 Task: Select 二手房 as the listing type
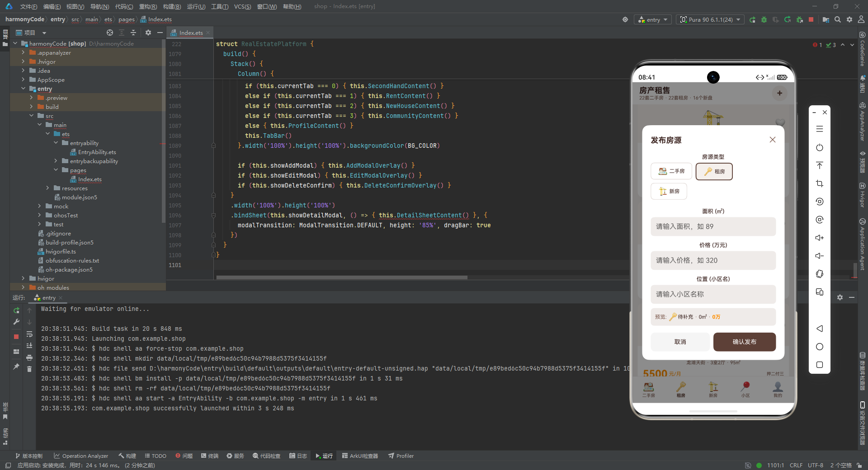pyautogui.click(x=671, y=171)
